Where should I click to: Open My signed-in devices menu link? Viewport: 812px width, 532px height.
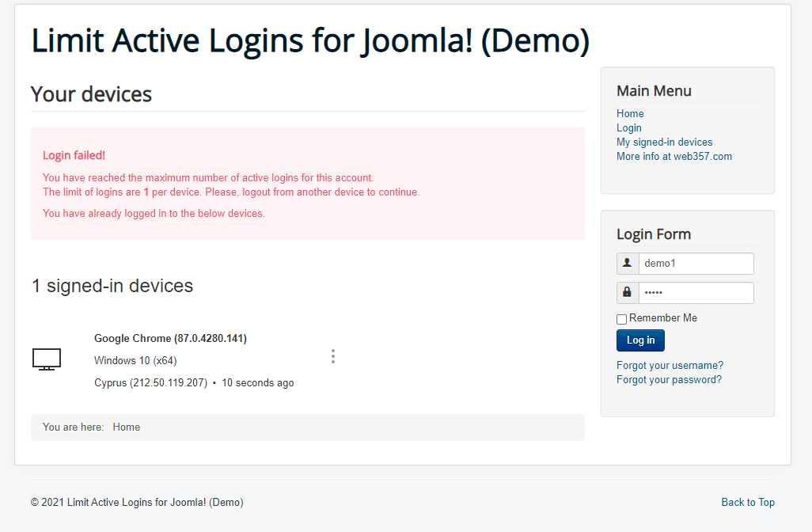664,142
